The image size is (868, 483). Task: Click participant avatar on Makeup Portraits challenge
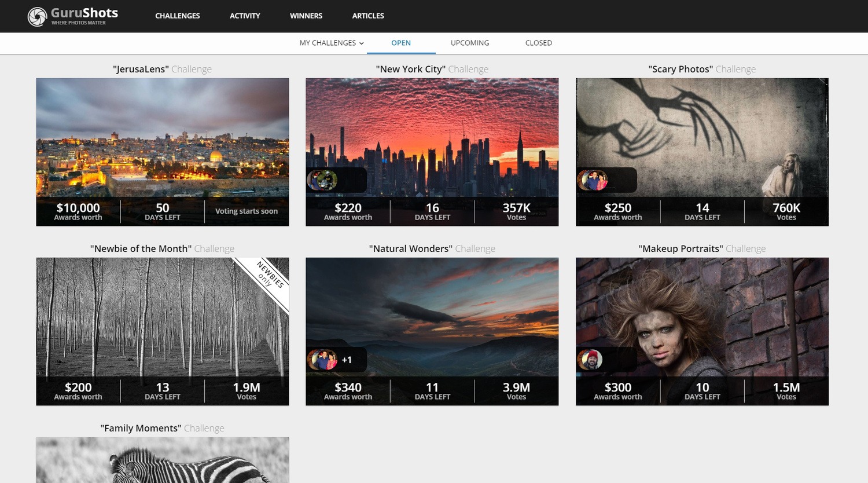coord(590,360)
